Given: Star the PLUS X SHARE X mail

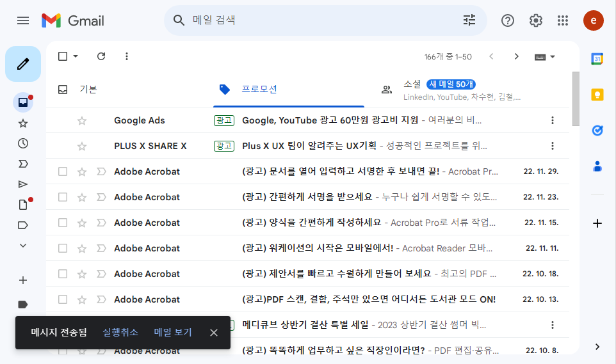Looking at the screenshot, I should (82, 146).
